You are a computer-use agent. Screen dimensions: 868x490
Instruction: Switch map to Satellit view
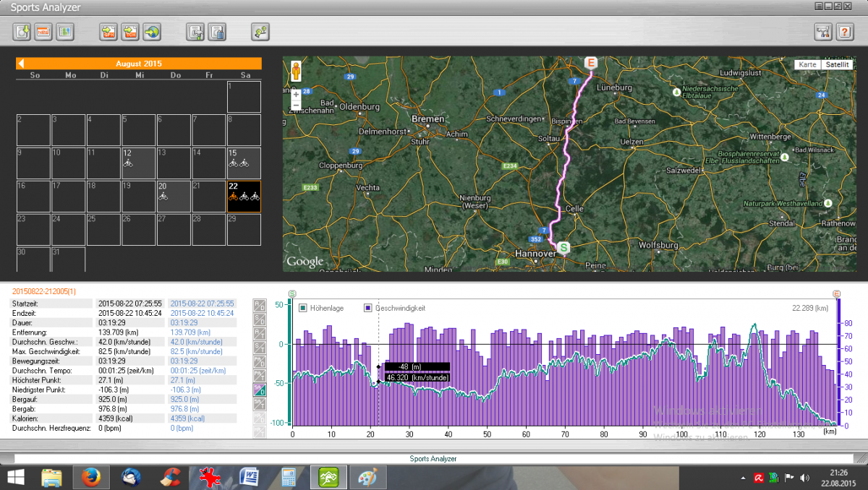(838, 64)
